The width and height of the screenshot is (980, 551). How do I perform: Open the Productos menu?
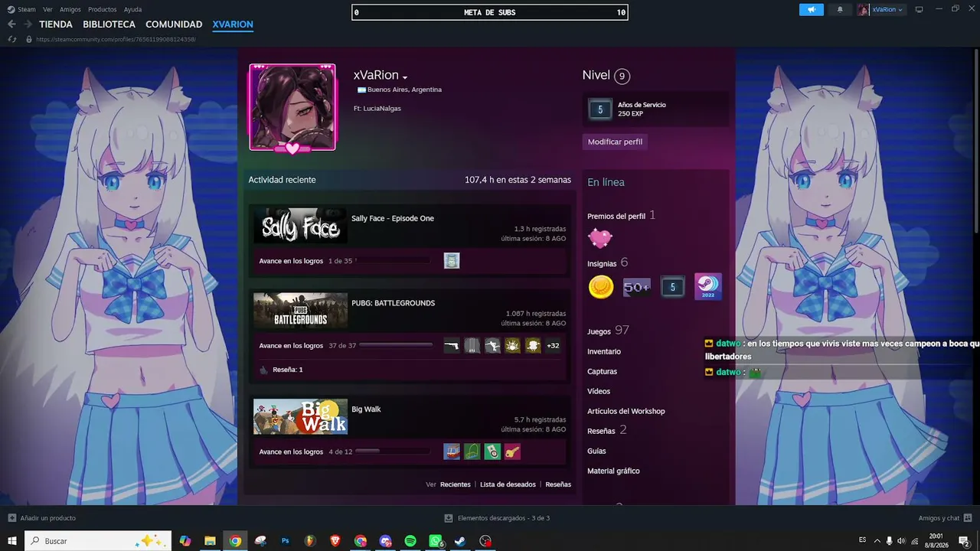pos(103,9)
